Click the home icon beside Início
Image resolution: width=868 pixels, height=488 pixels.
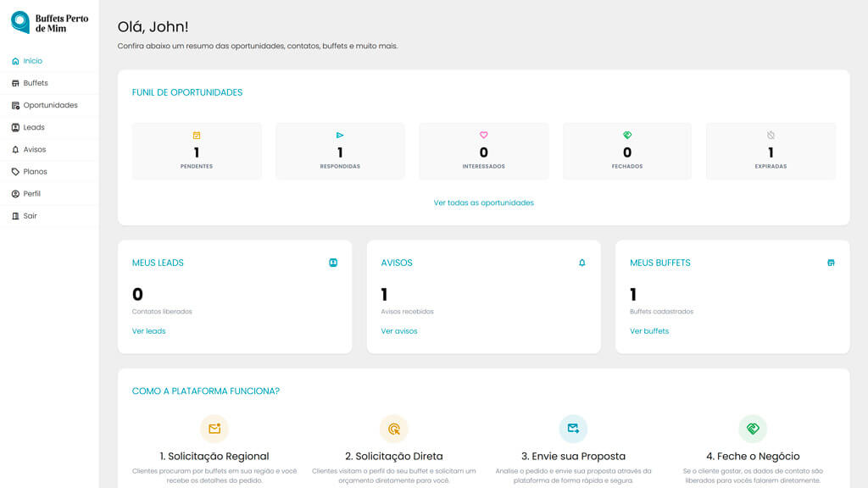15,61
